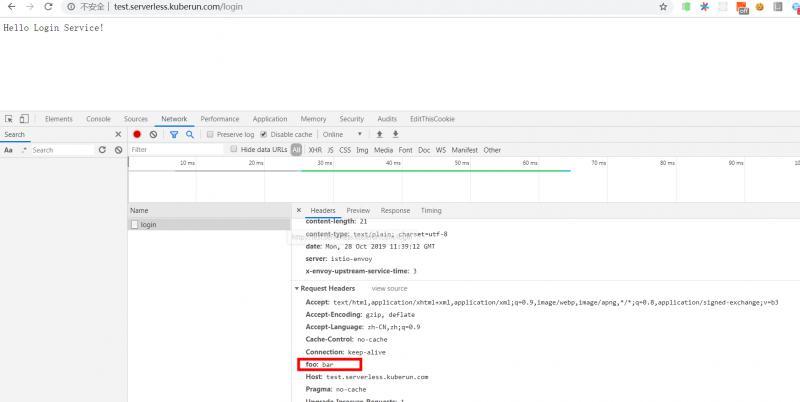Click the export HAR download arrow

tap(395, 134)
